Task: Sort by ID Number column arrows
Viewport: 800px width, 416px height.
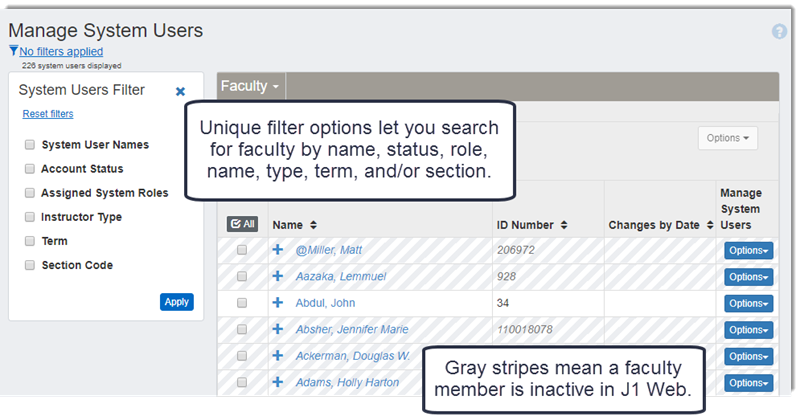Action: pos(564,225)
